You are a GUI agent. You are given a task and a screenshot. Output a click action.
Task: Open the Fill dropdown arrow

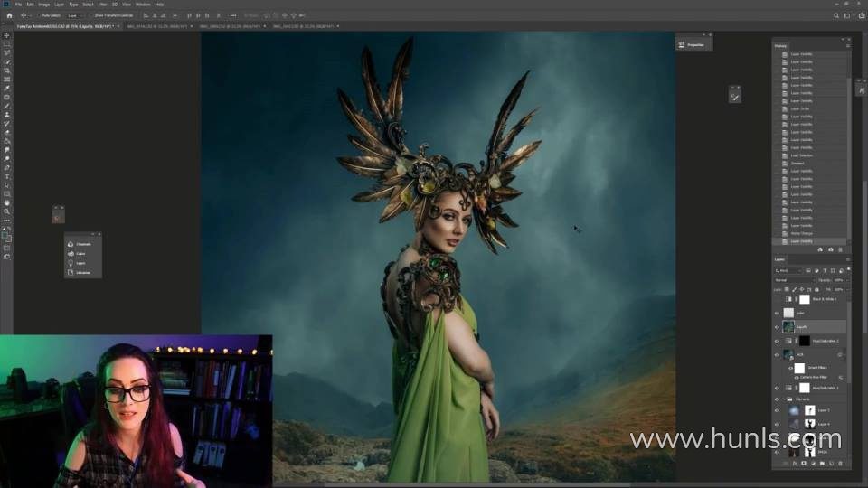point(846,289)
